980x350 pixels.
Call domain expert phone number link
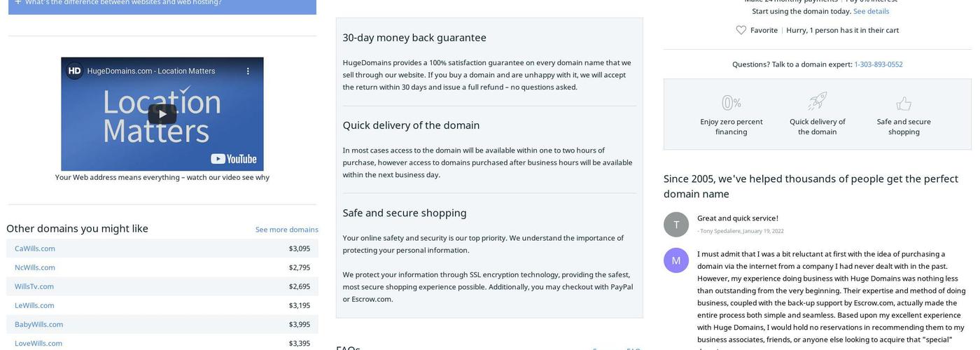[878, 64]
